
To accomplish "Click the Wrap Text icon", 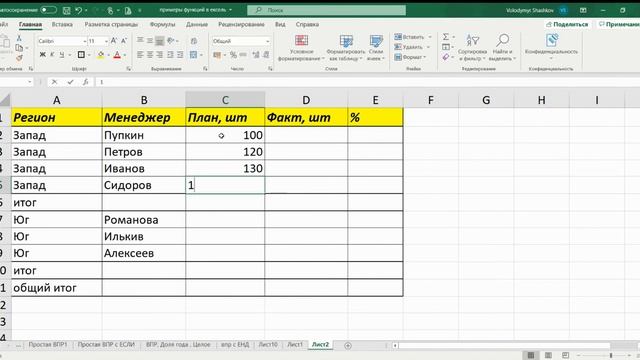I will (194, 41).
